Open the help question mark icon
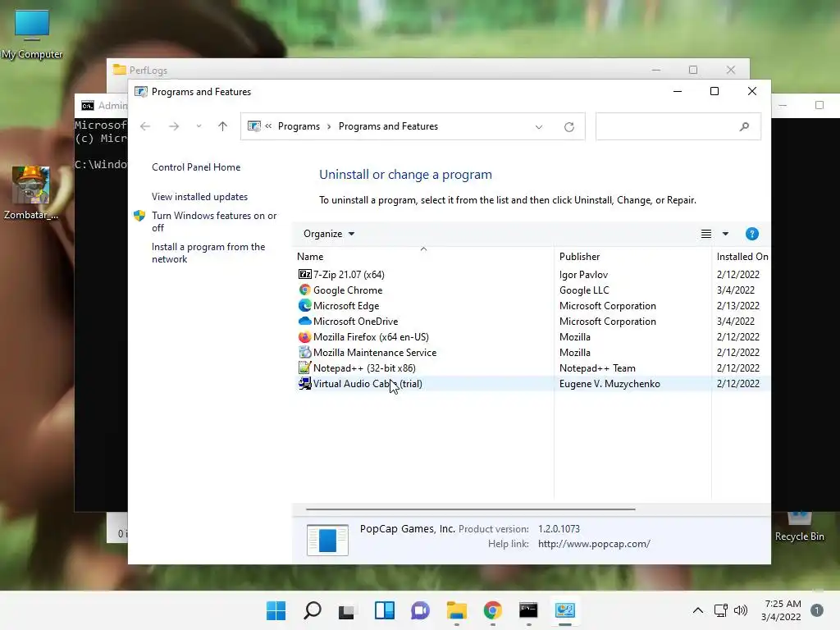 coord(751,234)
